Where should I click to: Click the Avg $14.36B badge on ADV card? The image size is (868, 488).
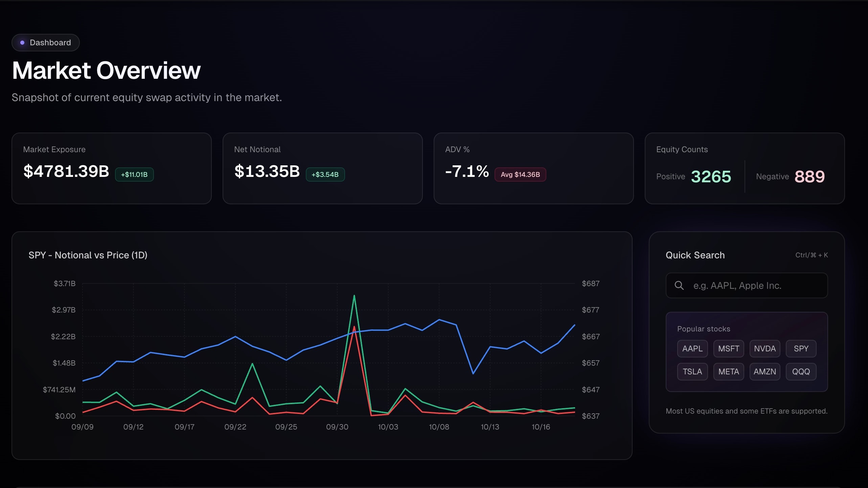pos(520,174)
